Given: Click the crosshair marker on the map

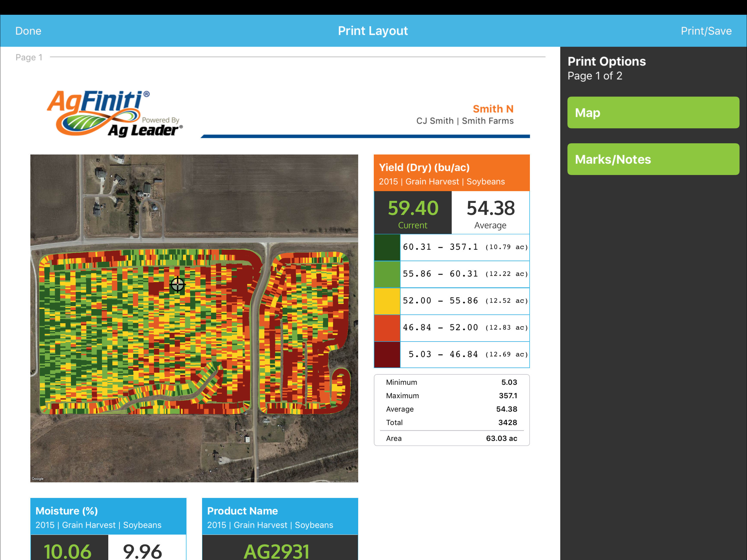Looking at the screenshot, I should (178, 284).
